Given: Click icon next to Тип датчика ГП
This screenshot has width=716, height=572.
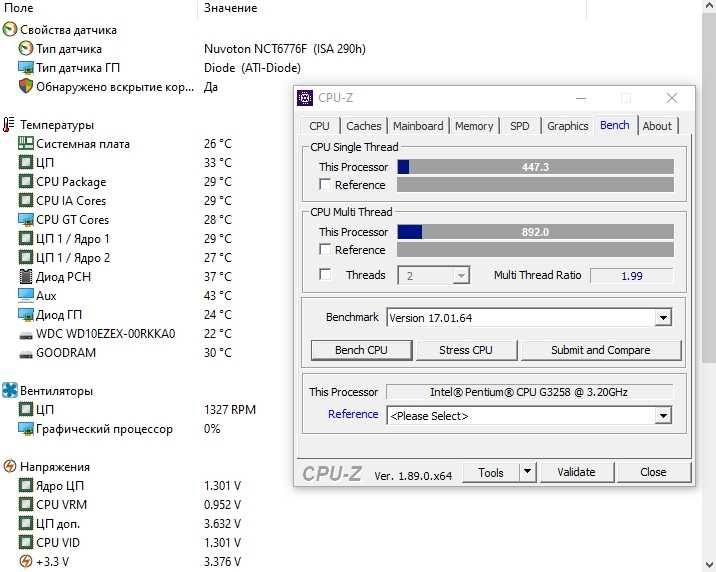Looking at the screenshot, I should (x=26, y=68).
